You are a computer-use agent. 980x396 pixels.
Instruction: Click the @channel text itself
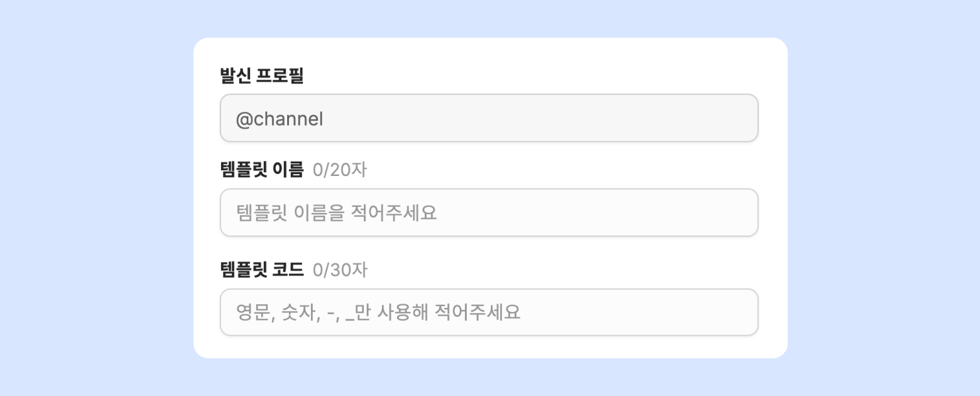[x=279, y=119]
